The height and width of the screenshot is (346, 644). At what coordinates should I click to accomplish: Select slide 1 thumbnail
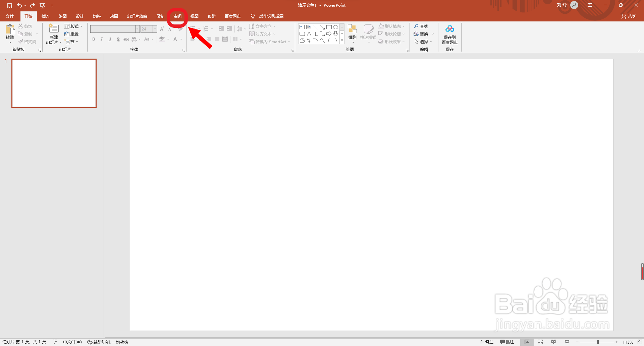(x=54, y=83)
